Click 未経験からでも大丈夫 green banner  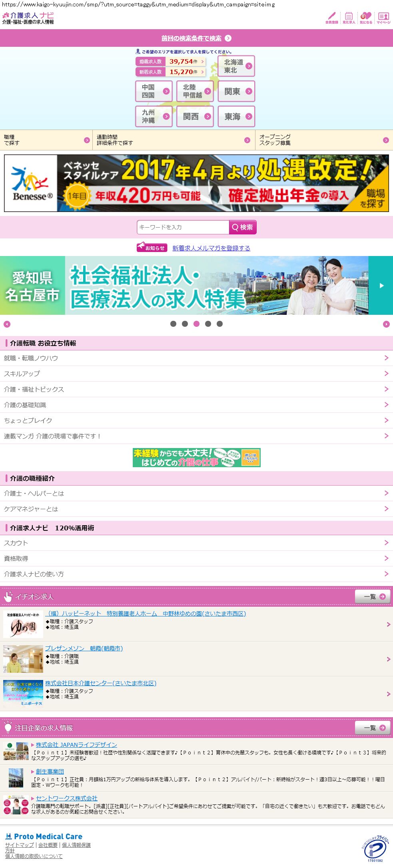[196, 458]
